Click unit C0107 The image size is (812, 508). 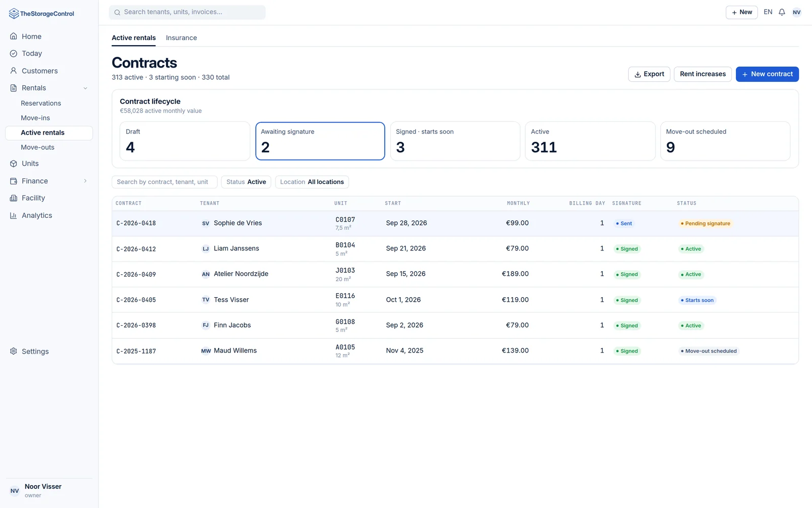tap(345, 220)
